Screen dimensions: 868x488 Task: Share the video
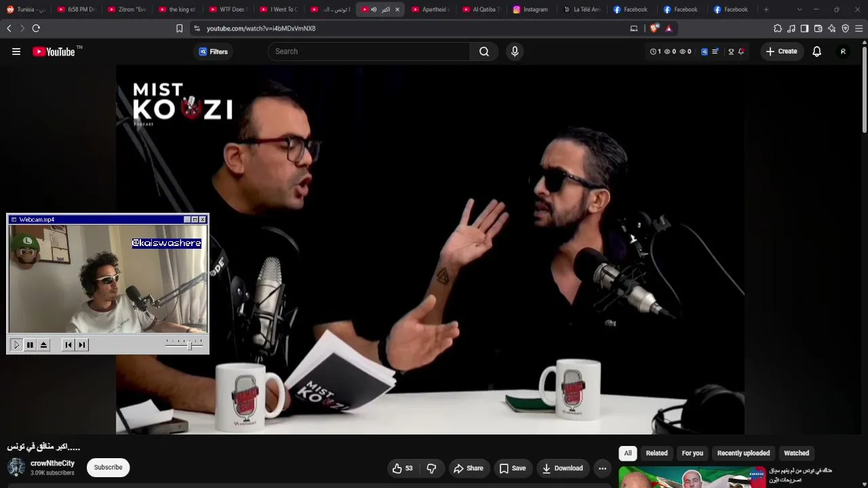(x=469, y=468)
